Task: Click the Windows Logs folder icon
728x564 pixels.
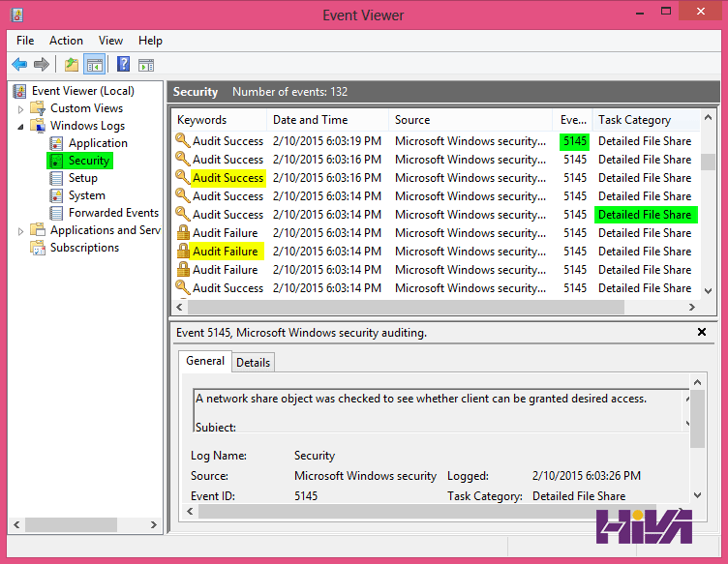Action: tap(37, 126)
